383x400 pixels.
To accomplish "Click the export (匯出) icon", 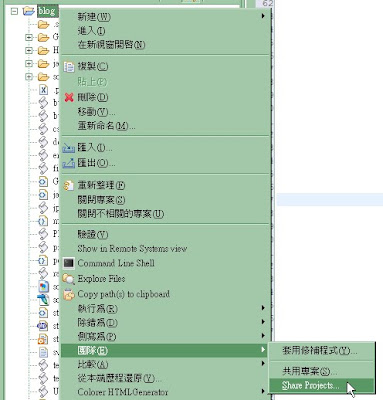I will [69, 163].
